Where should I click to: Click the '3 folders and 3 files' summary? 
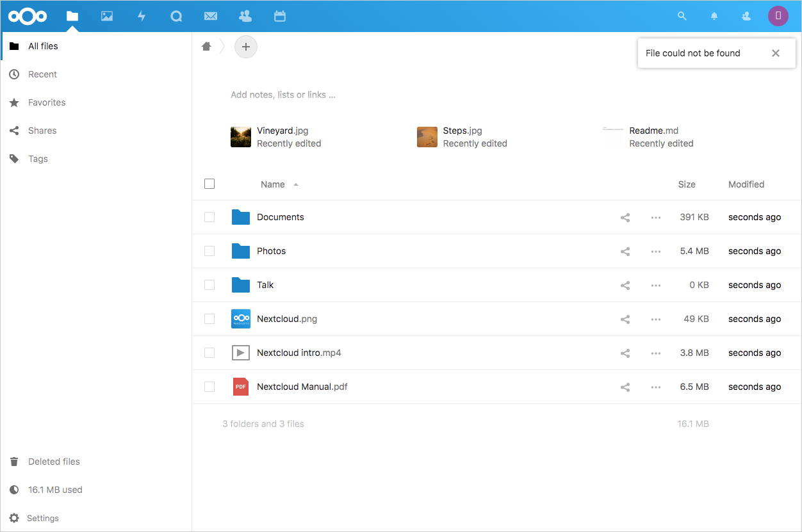pyautogui.click(x=263, y=424)
